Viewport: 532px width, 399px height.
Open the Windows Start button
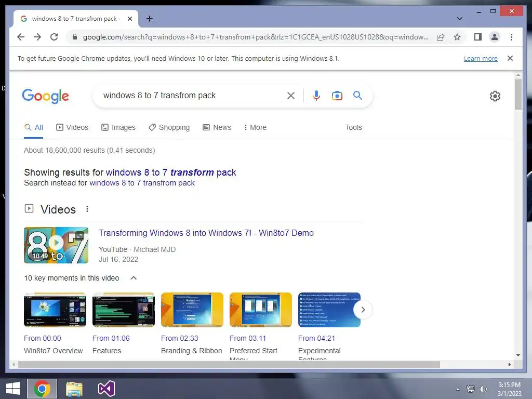13,389
